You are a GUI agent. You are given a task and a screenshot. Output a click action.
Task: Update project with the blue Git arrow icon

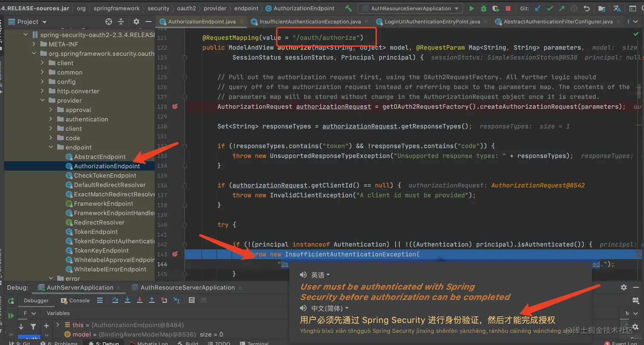pyautogui.click(x=538, y=8)
